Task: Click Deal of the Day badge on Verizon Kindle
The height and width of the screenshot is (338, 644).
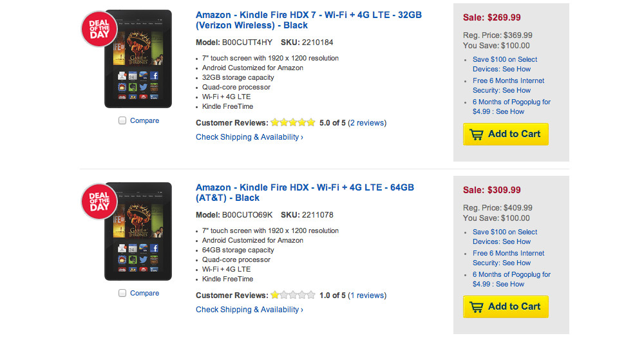Action: (x=99, y=29)
